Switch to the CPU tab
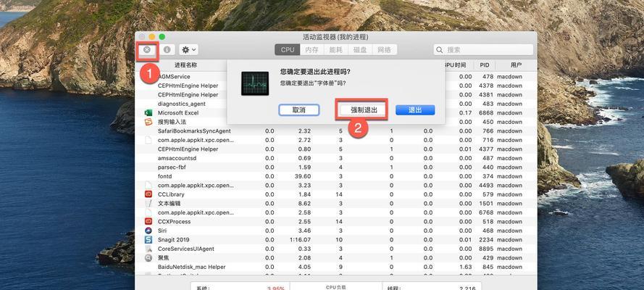The height and width of the screenshot is (290, 644). pyautogui.click(x=288, y=50)
